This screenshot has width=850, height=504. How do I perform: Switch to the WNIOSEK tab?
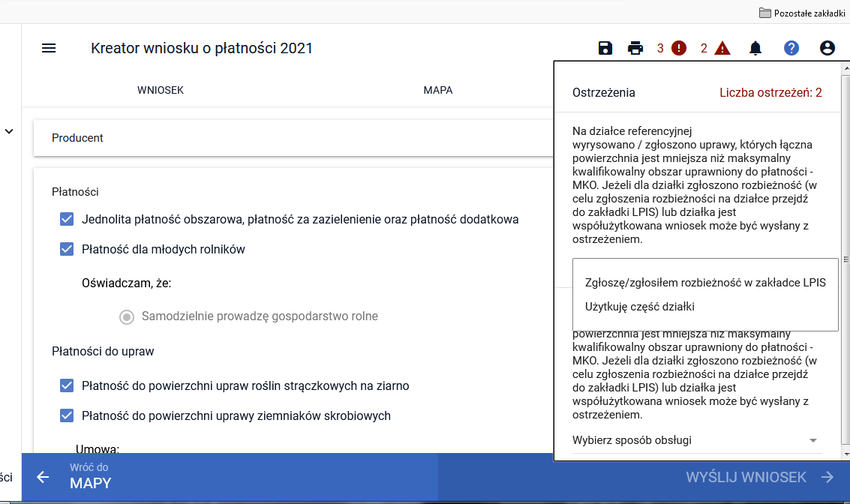point(161,90)
